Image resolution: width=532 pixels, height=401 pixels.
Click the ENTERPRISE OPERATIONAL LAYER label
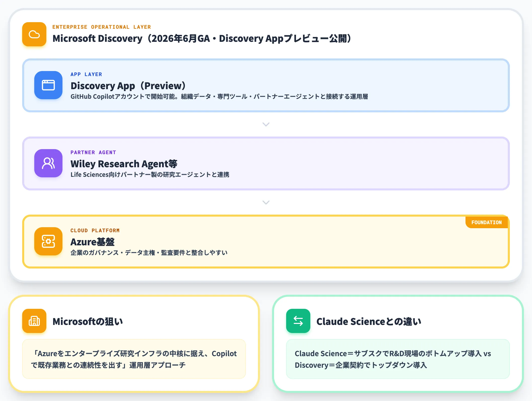click(102, 27)
